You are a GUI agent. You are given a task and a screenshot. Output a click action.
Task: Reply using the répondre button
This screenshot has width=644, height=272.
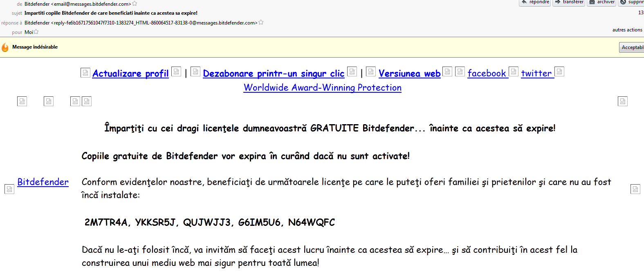point(535,2)
